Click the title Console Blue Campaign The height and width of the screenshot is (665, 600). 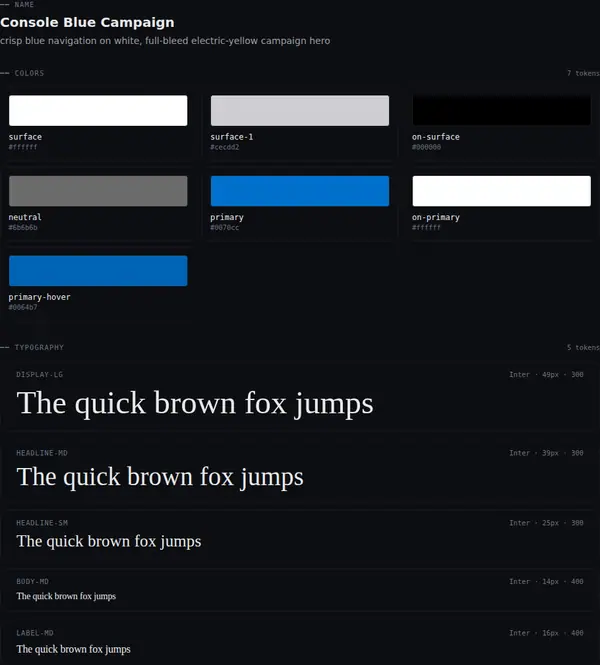(87, 22)
